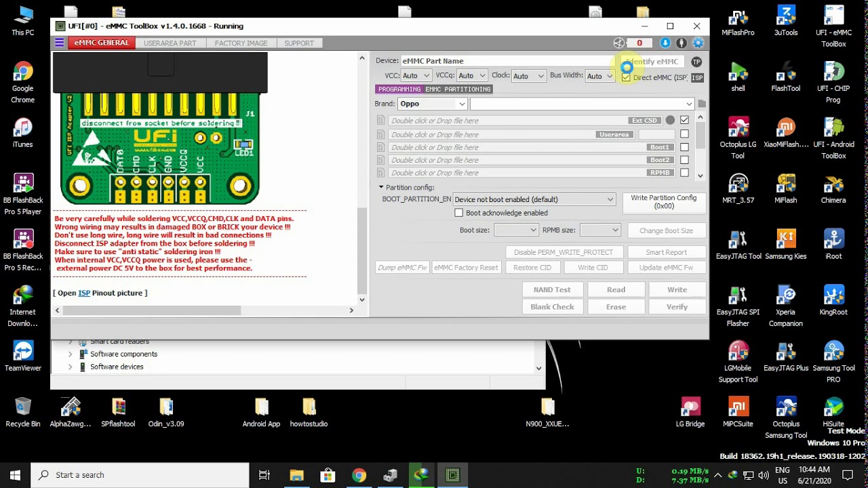The width and height of the screenshot is (868, 488).
Task: Open Google Chrome desktop shortcut
Action: 22,83
